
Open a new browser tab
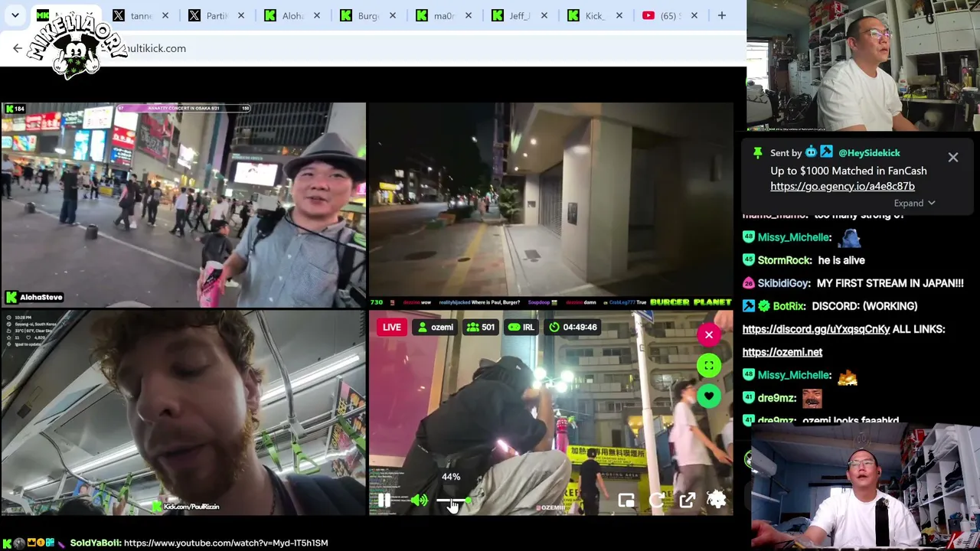pos(721,15)
